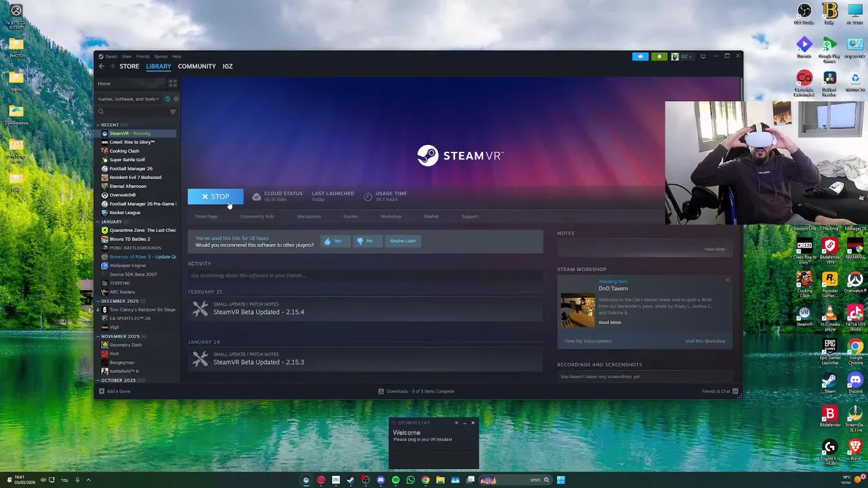This screenshot has width=868, height=488.
Task: Open the COMMUNITY tab
Action: tap(197, 66)
